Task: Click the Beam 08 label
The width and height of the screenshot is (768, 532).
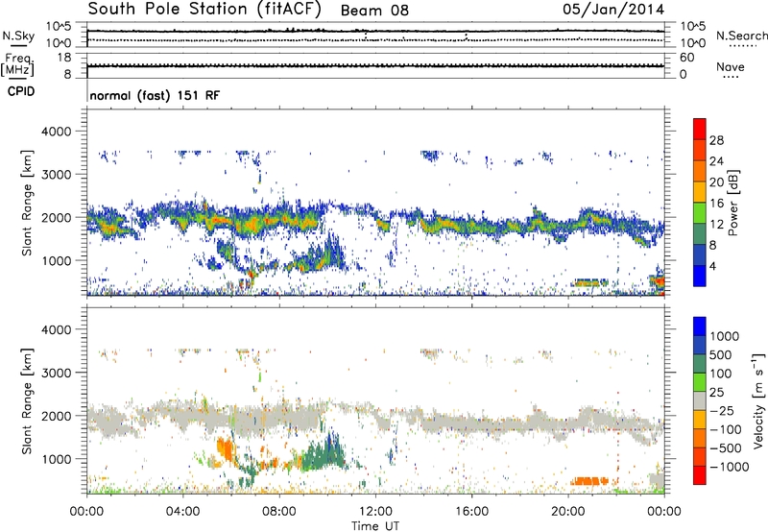Action: [x=374, y=11]
